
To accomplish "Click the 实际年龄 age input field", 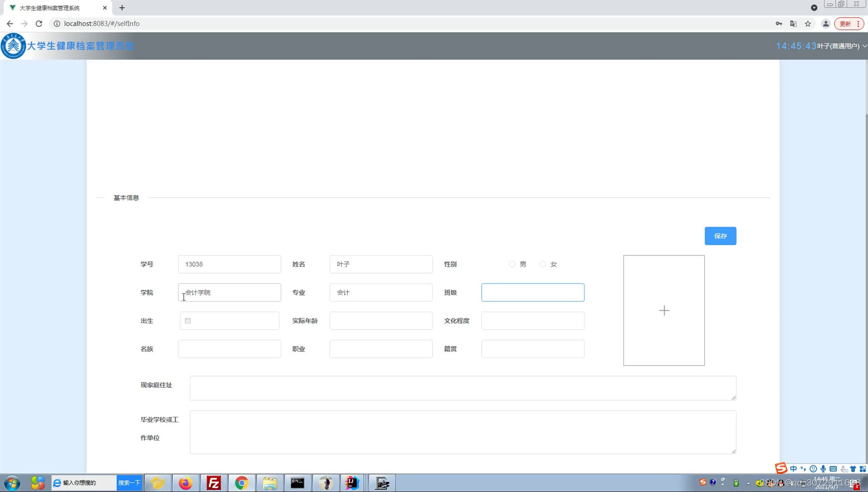I will [x=381, y=321].
